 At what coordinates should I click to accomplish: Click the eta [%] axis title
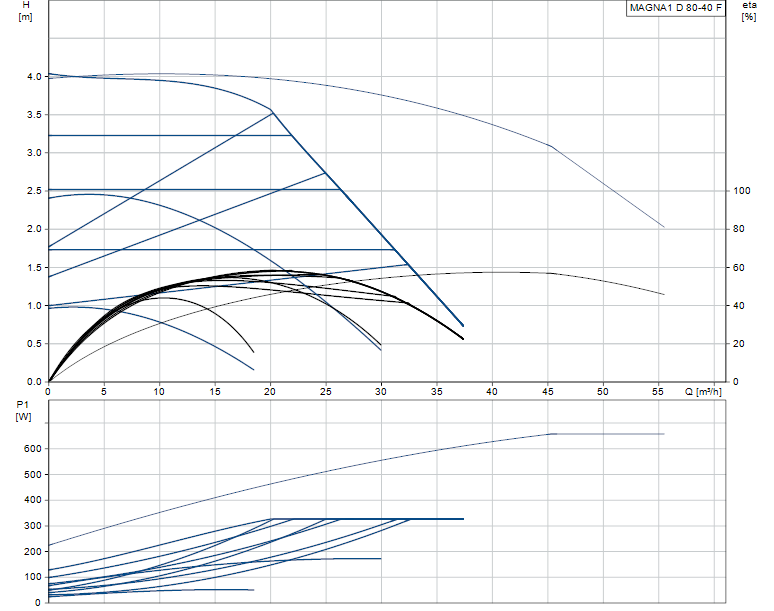point(749,11)
